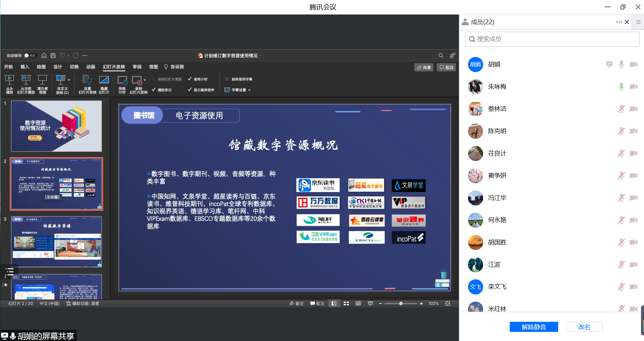Start 排练计时 rehearse timings
This screenshot has width=644, height=341.
pos(122,81)
